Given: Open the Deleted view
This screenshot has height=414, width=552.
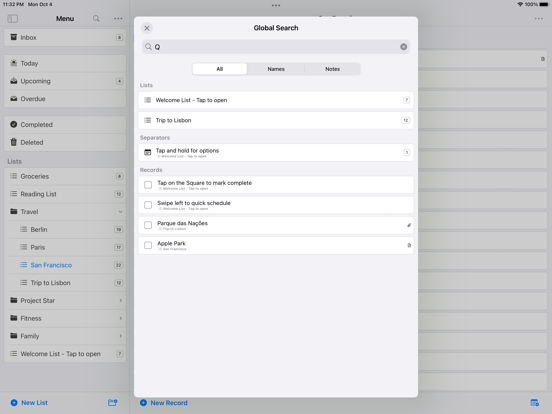Looking at the screenshot, I should tap(65, 143).
